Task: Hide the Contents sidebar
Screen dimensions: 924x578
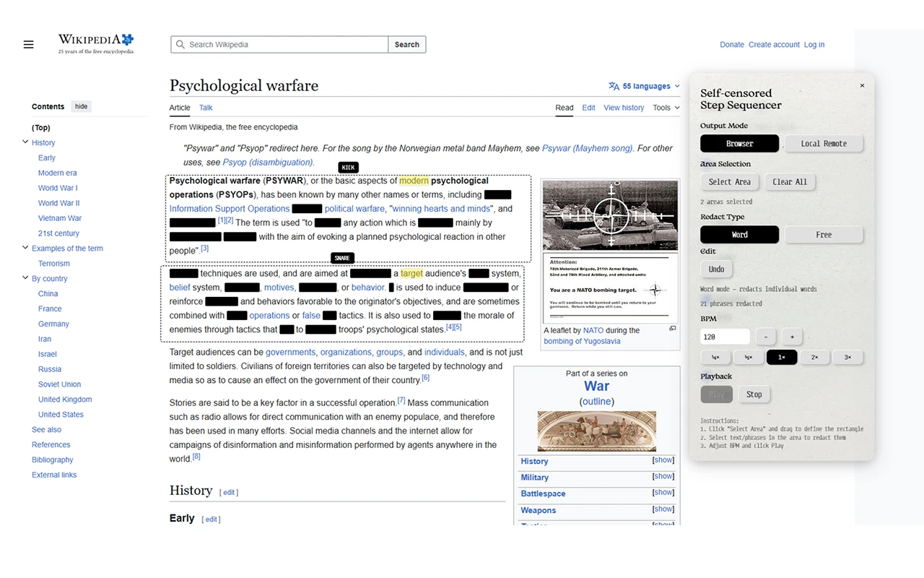Action: pyautogui.click(x=82, y=106)
